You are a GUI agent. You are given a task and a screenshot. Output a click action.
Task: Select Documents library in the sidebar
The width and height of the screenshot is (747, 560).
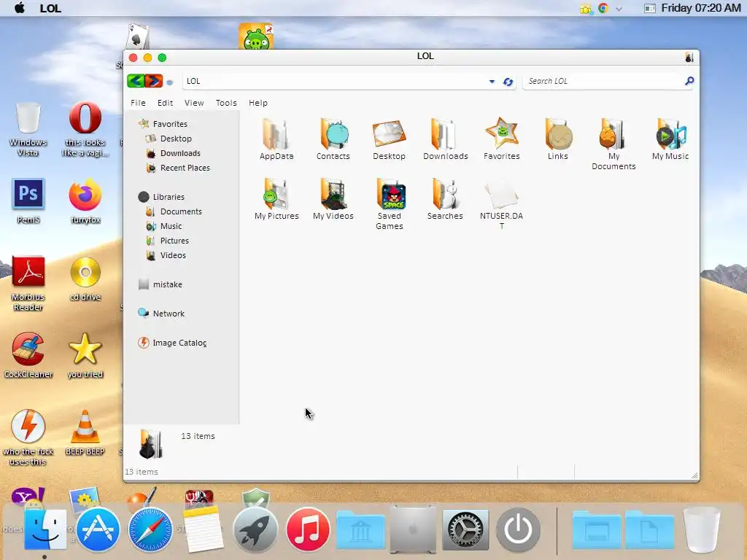point(174,211)
